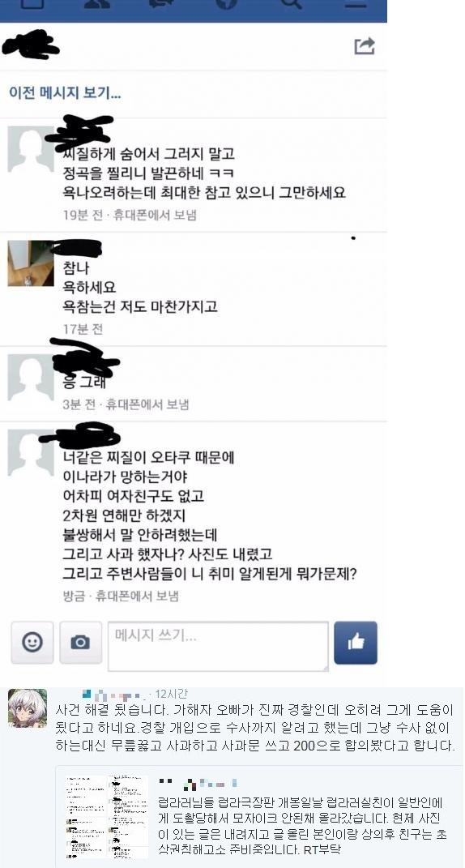Open the hamburger menu icon

click(x=356, y=3)
